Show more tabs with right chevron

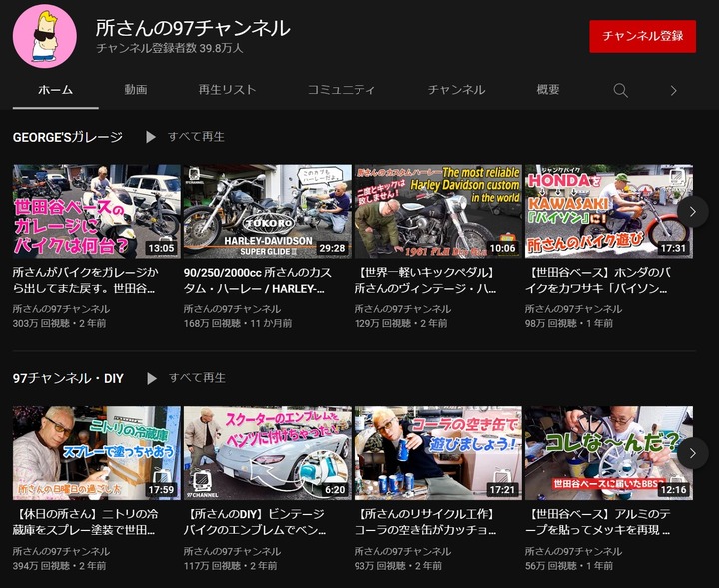(x=673, y=90)
